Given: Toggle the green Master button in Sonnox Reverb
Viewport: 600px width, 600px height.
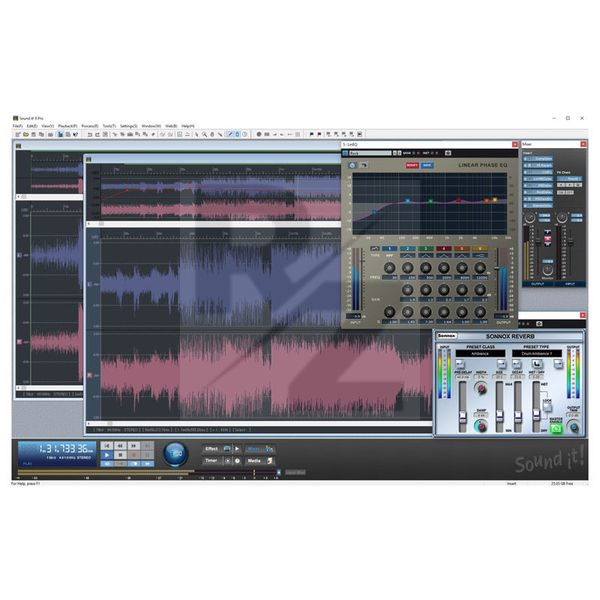Looking at the screenshot, I should (x=556, y=428).
